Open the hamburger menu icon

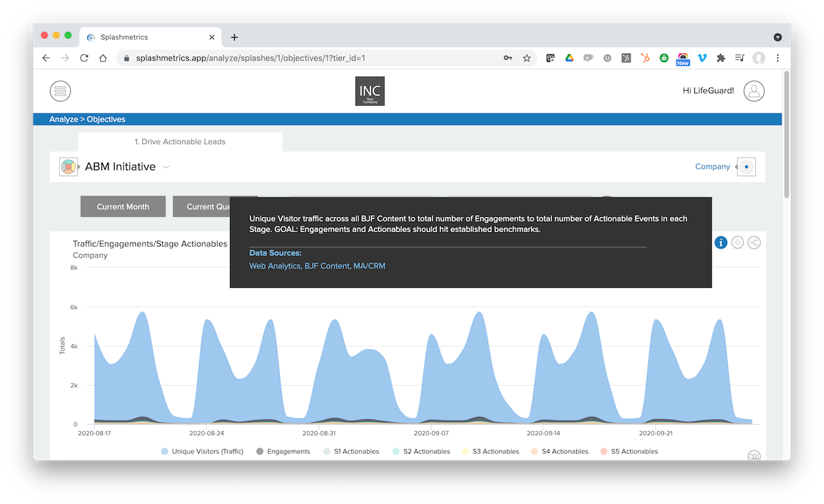tap(60, 91)
